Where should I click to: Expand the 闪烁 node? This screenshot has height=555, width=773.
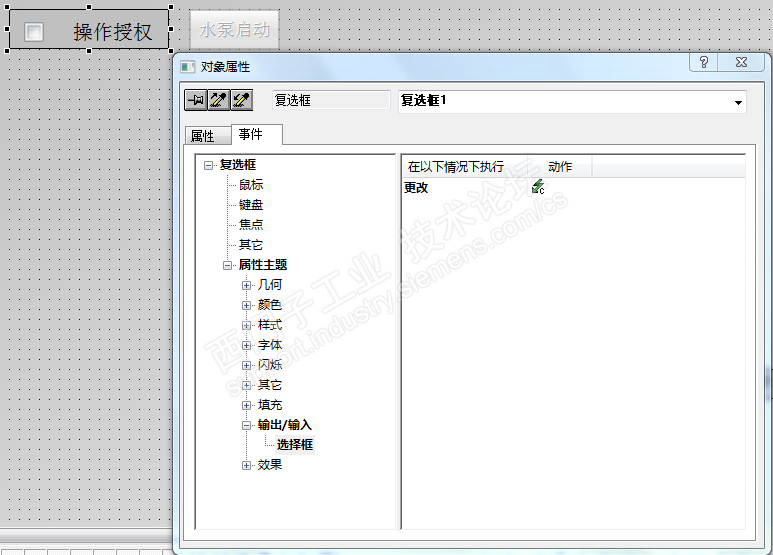coord(246,366)
